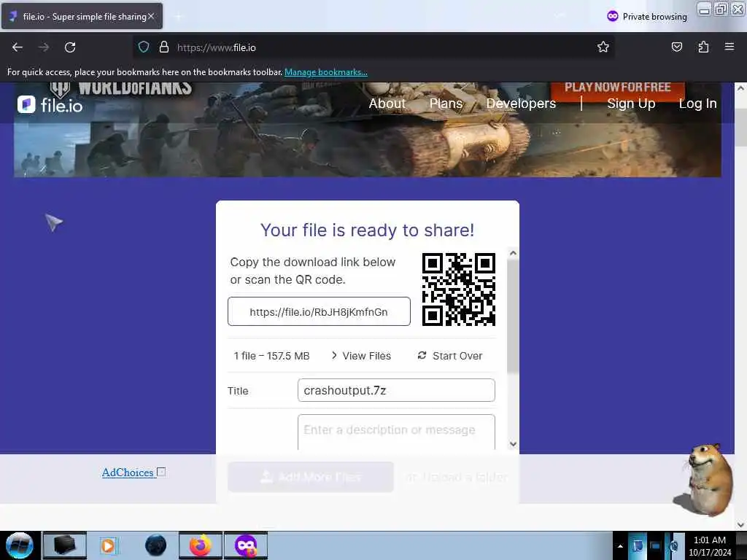Screen dimensions: 747x560
Task: Open the Developers page
Action: coord(521,104)
